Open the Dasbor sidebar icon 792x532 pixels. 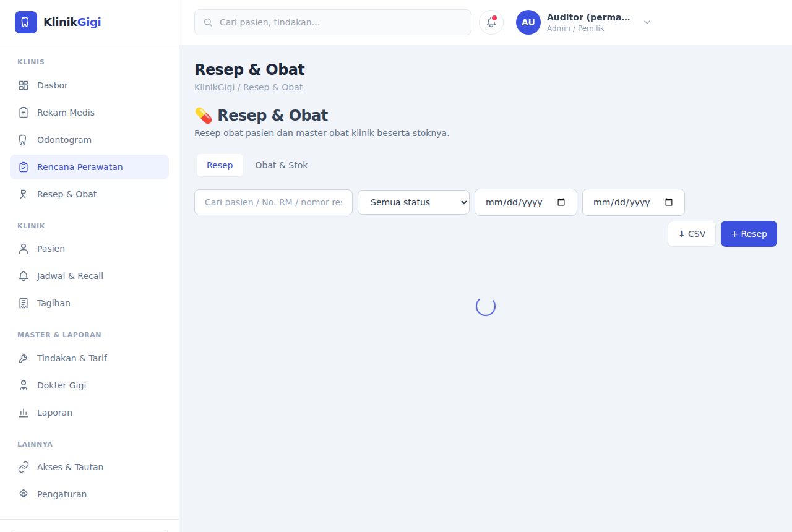(24, 85)
